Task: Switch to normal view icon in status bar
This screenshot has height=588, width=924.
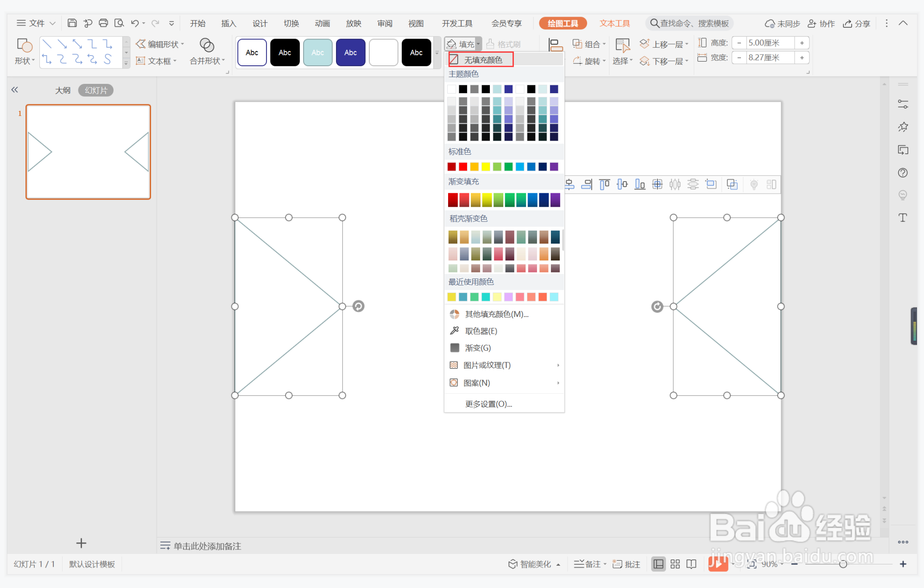Action: (658, 564)
